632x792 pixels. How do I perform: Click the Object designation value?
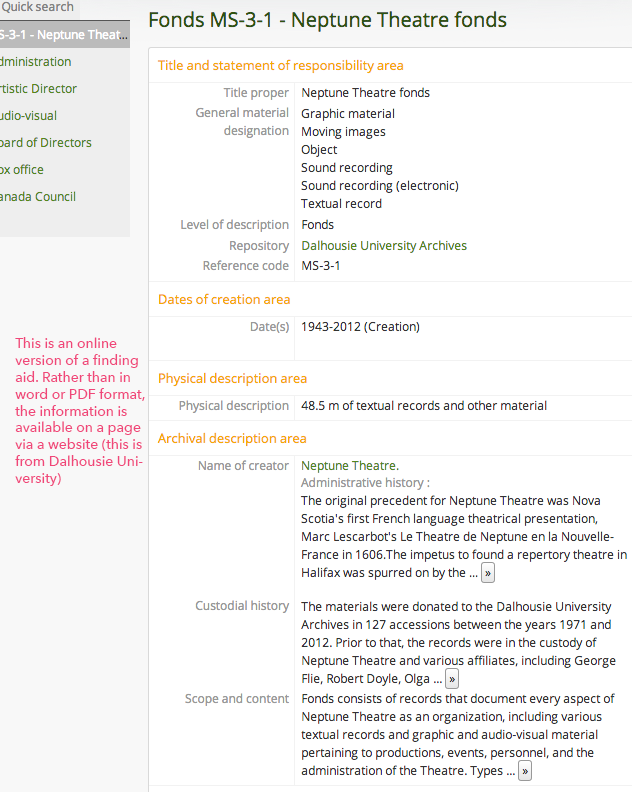click(x=319, y=150)
